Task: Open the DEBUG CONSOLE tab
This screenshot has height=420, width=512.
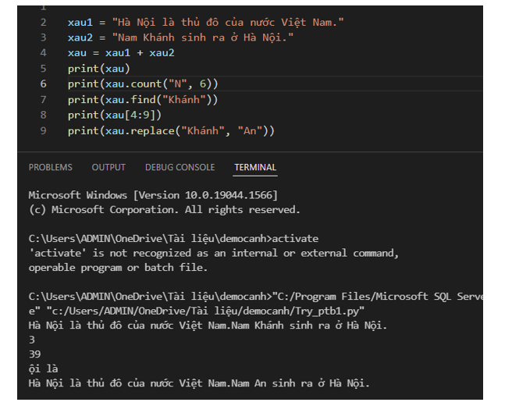Action: (180, 167)
